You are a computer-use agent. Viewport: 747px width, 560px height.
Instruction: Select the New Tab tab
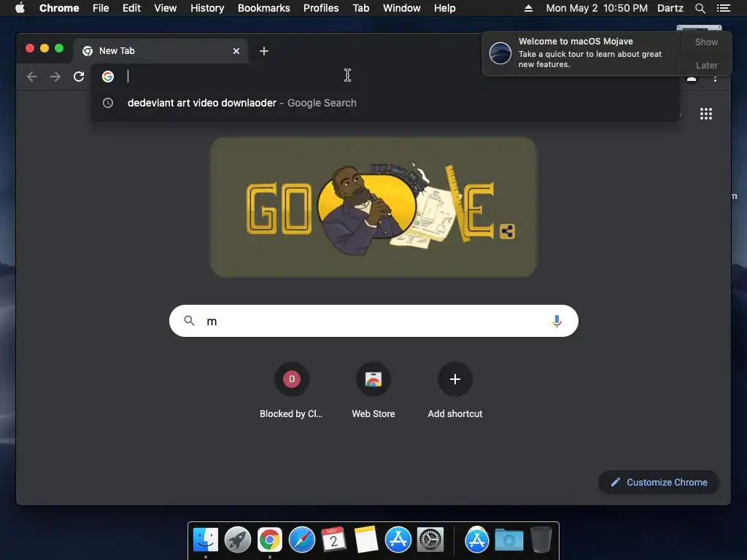pos(160,51)
